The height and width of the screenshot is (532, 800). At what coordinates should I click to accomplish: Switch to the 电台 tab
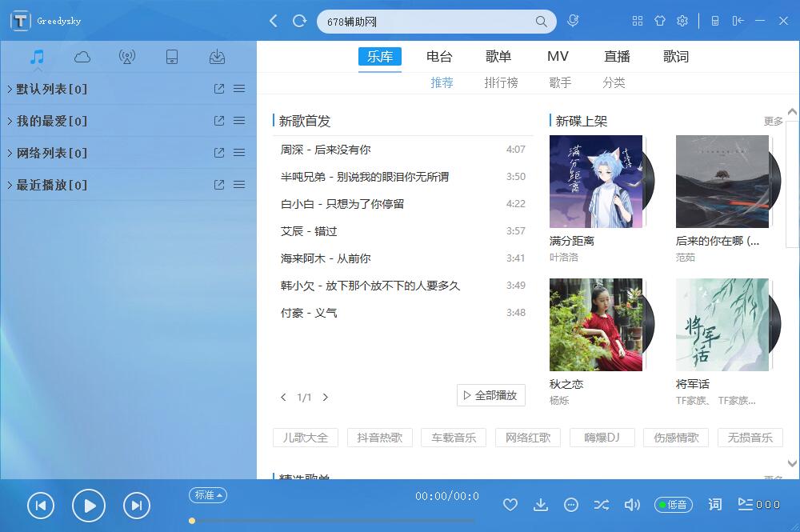(x=439, y=57)
